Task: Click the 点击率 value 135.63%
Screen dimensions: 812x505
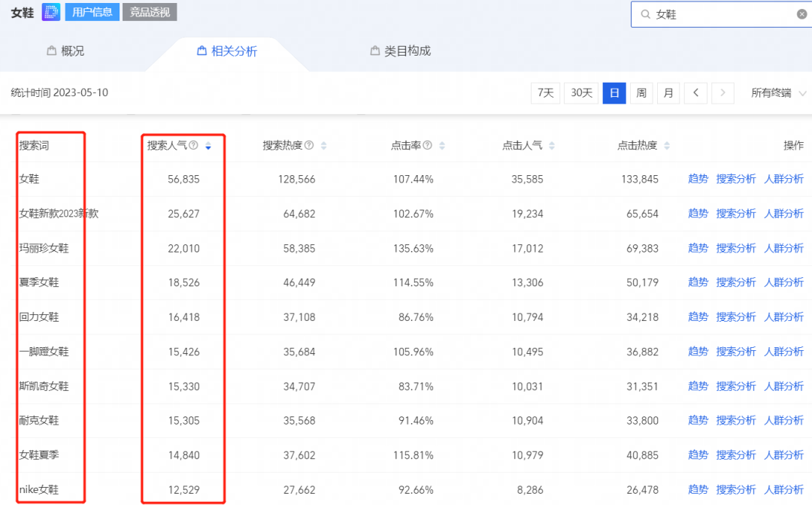Action: pos(413,248)
